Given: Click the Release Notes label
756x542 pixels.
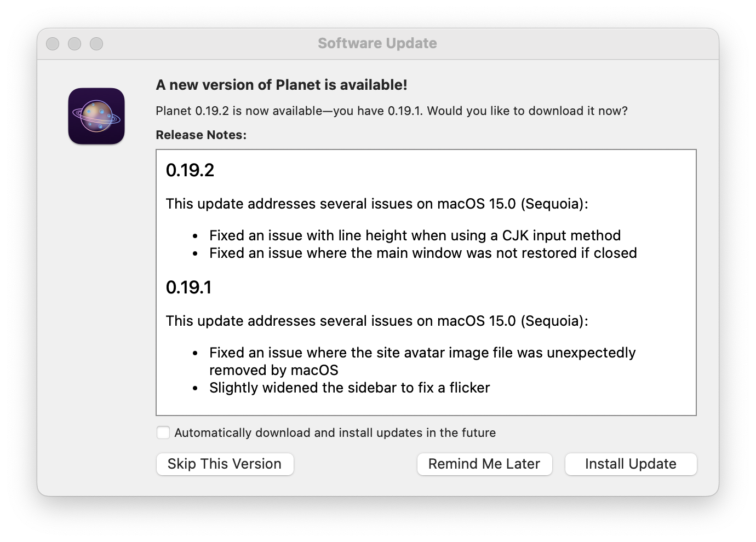Looking at the screenshot, I should coord(201,135).
